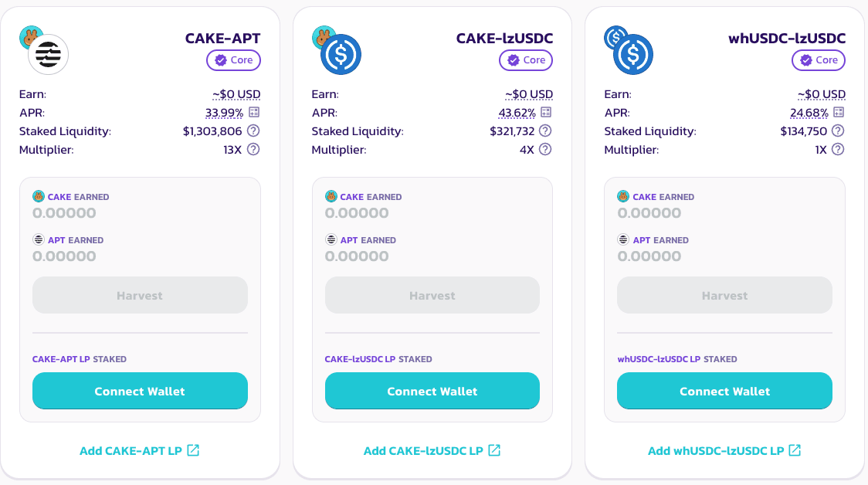Open the Add CAKE-APT LP link

[x=140, y=451]
